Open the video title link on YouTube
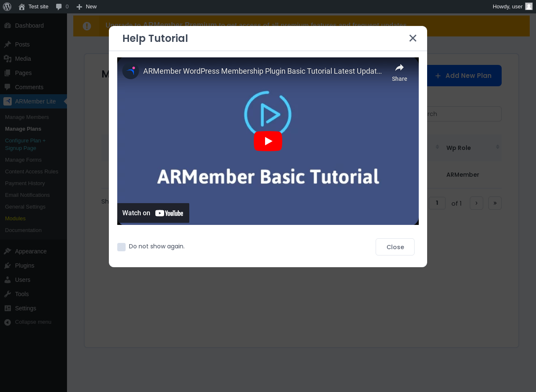The height and width of the screenshot is (392, 536). [x=263, y=71]
